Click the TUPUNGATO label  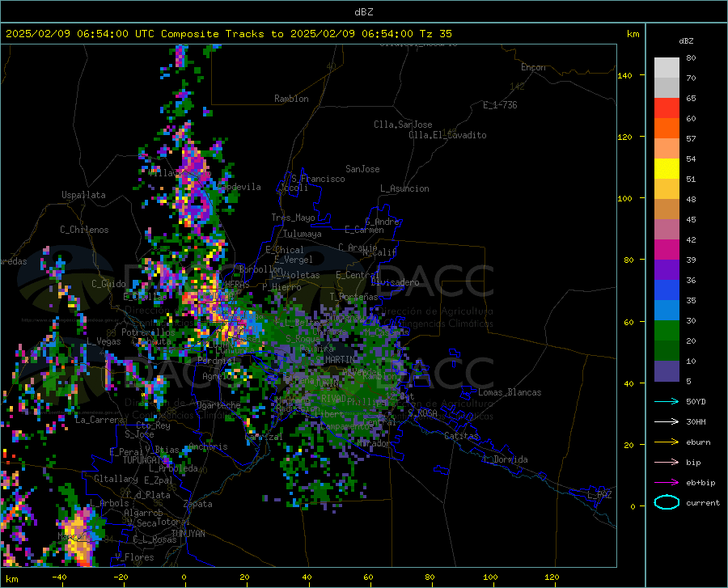(x=145, y=460)
